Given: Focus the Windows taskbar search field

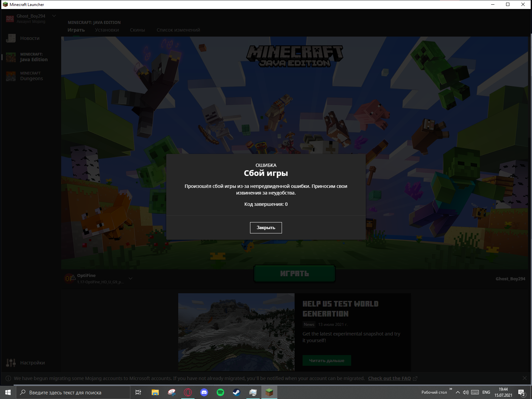Looking at the screenshot, I should click(73, 392).
